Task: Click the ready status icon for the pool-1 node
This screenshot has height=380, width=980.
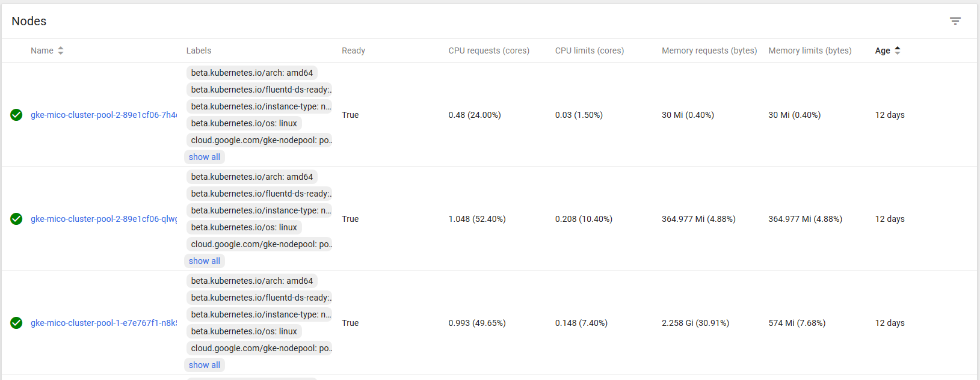Action: coord(16,323)
